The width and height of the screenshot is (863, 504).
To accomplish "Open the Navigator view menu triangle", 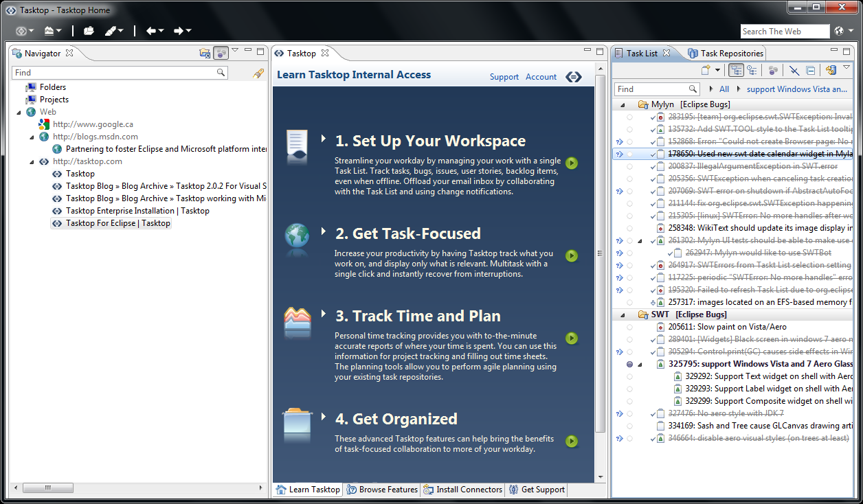I will point(235,50).
